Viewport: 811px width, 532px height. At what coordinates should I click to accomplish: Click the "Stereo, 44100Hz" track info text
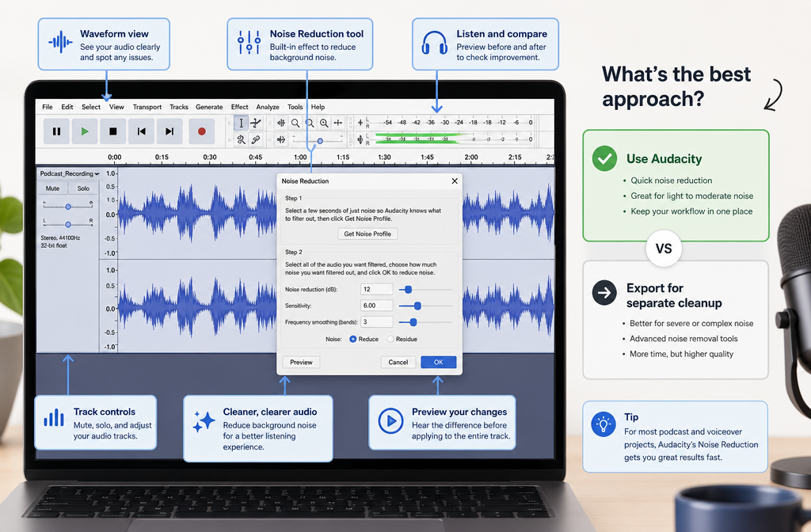coord(60,237)
